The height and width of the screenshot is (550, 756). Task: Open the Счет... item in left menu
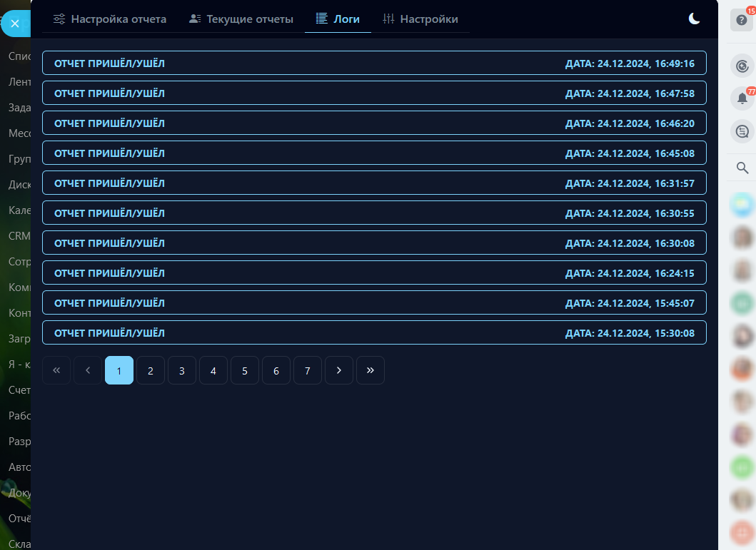[19, 390]
